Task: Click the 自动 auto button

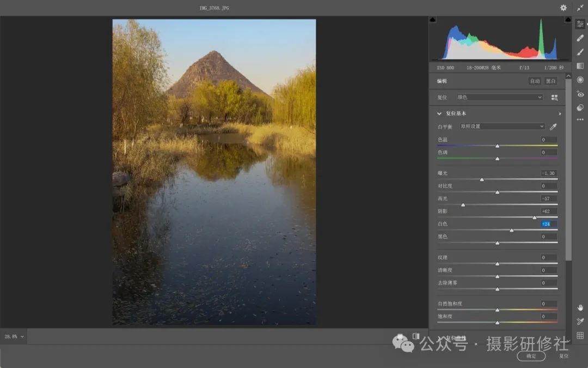Action: tap(535, 81)
